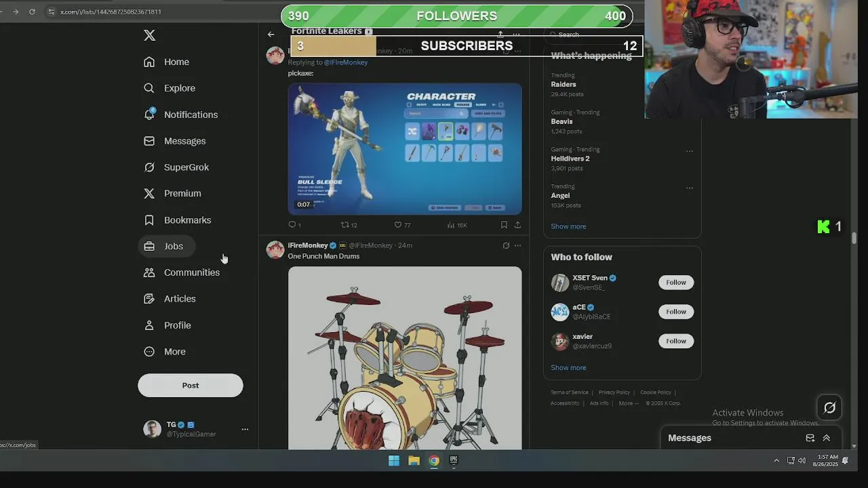The height and width of the screenshot is (488, 868).
Task: Open the Privacy Policy link
Action: [x=614, y=392]
